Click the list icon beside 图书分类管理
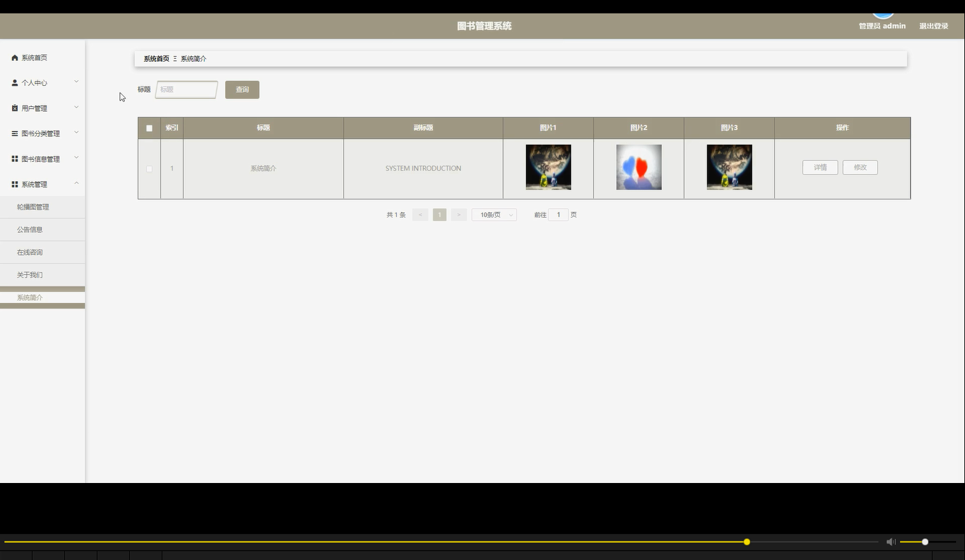The image size is (965, 560). [15, 134]
